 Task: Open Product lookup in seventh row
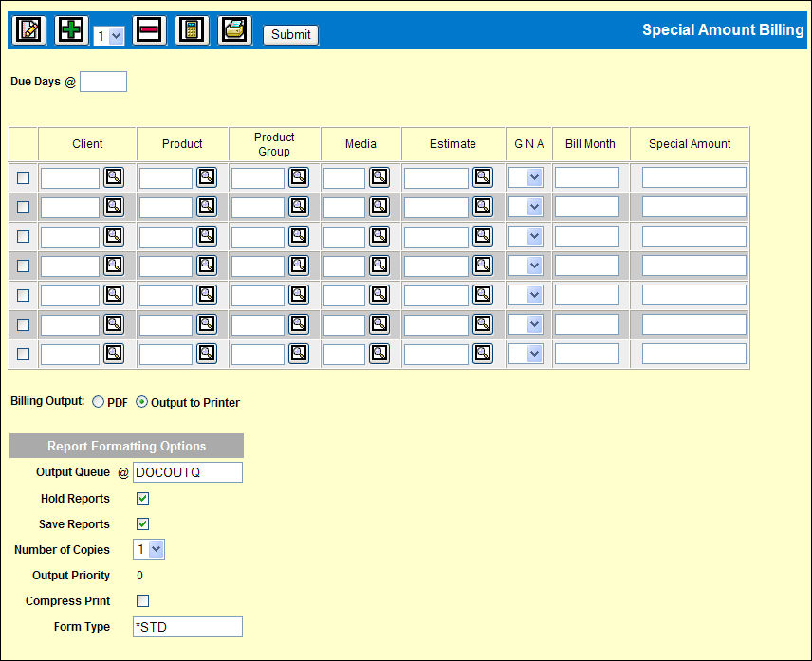(207, 354)
